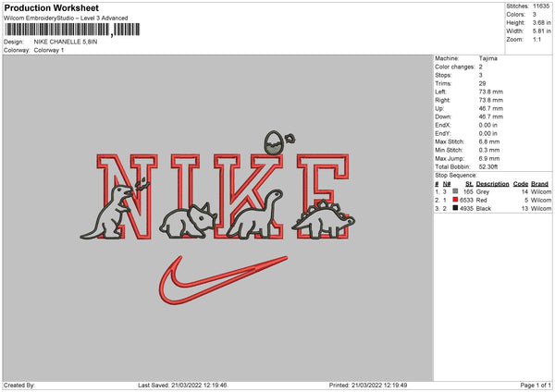
Task: Click the EndX value 0.00 in
Action: click(x=487, y=125)
